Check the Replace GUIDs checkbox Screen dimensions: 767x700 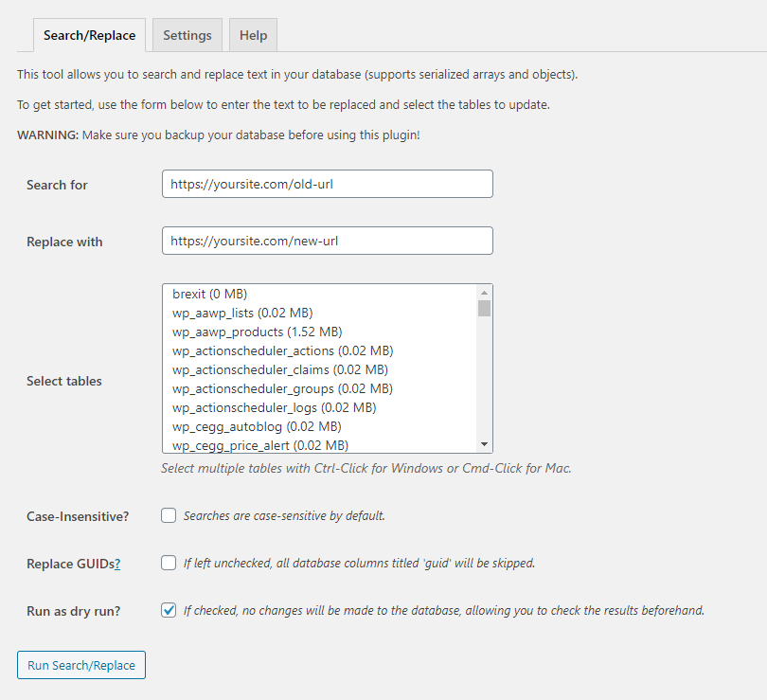168,563
